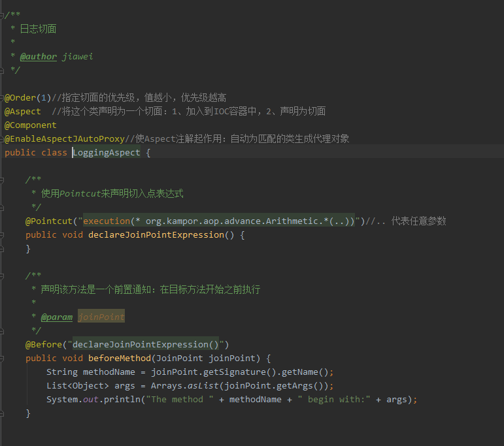
Task: Click the @Pointcut annotation
Action: click(x=49, y=221)
